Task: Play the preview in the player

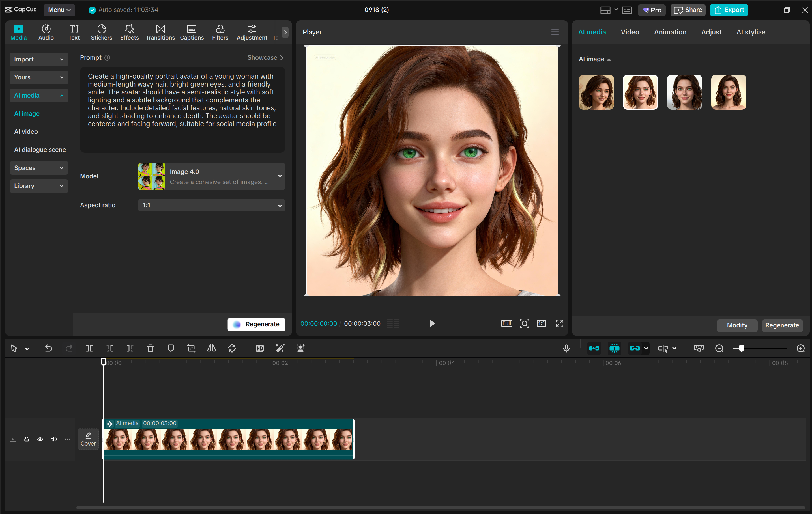Action: click(432, 323)
